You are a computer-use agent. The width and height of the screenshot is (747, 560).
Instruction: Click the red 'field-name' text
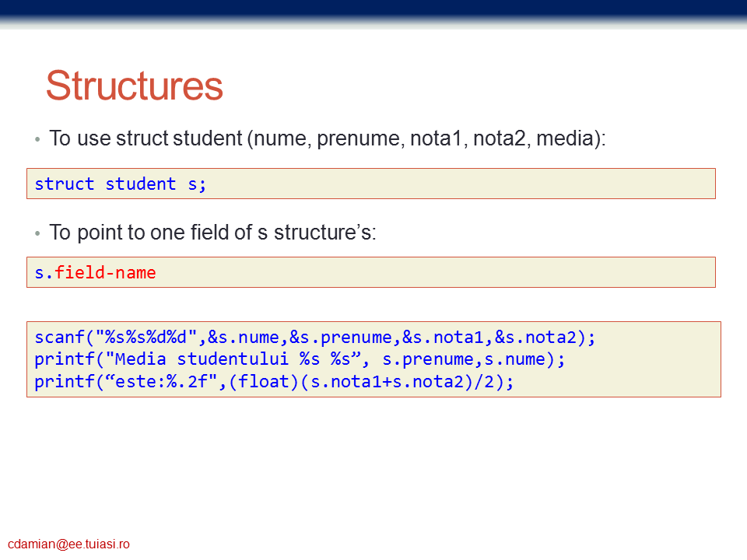pos(105,273)
